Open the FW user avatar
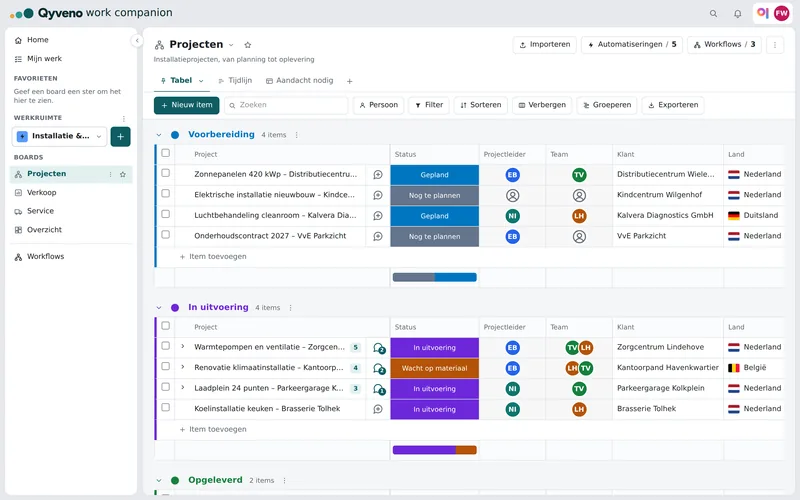The image size is (800, 500). [781, 13]
